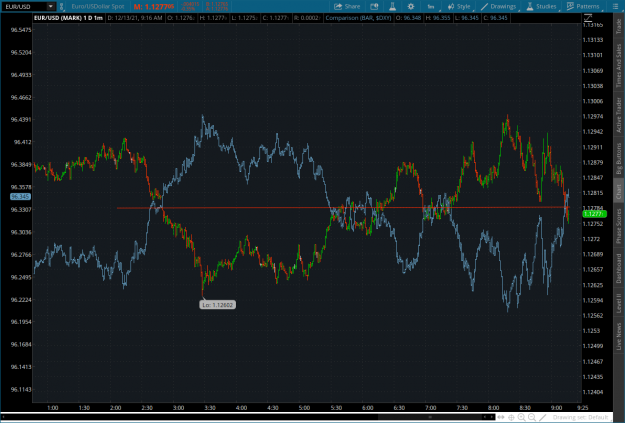This screenshot has width=625, height=423.
Task: Select the Chart sidebar tab
Action: point(619,192)
